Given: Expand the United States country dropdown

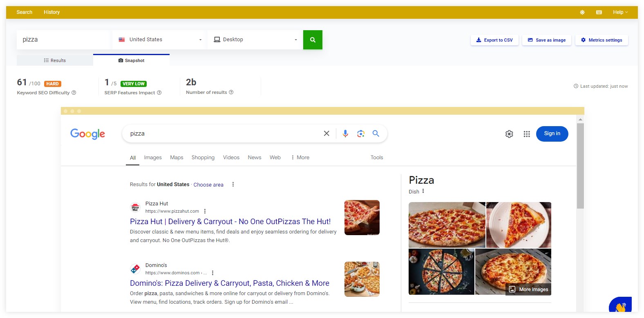Looking at the screenshot, I should pos(160,40).
